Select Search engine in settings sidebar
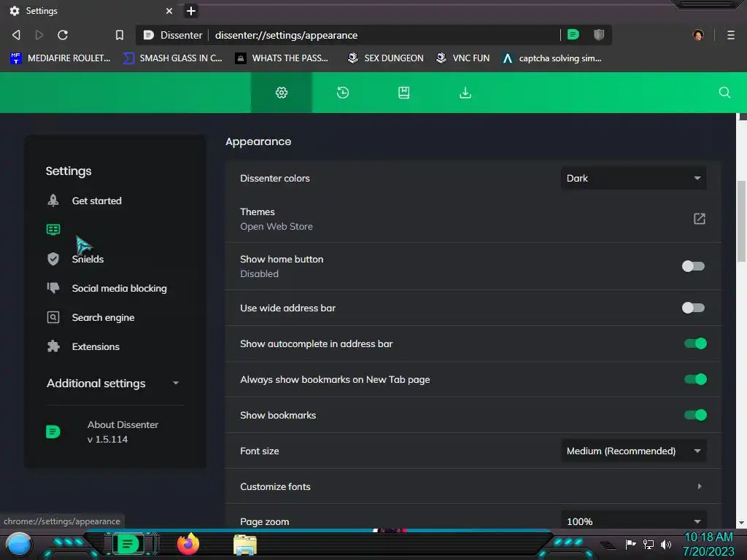Screen dimensions: 747x560 pyautogui.click(x=103, y=318)
